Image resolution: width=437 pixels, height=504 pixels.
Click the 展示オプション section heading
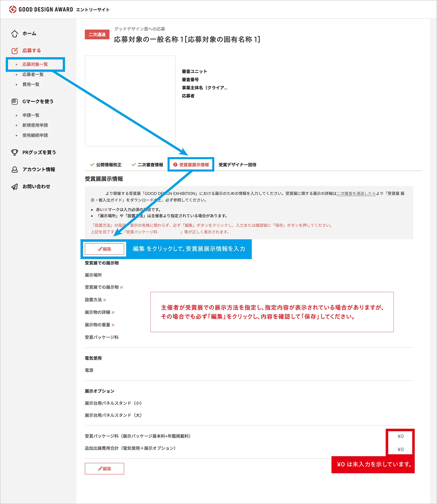point(100,391)
